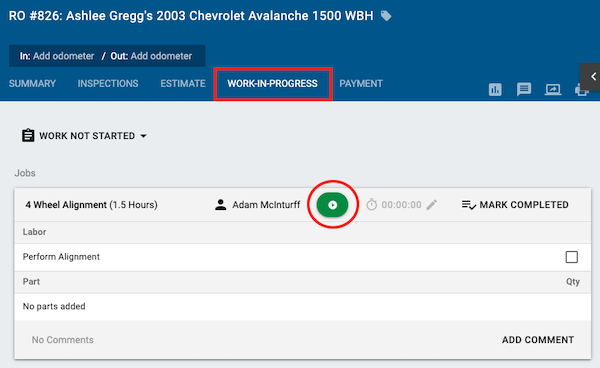
Task: Click In: Add odometer link
Action: coord(57,56)
